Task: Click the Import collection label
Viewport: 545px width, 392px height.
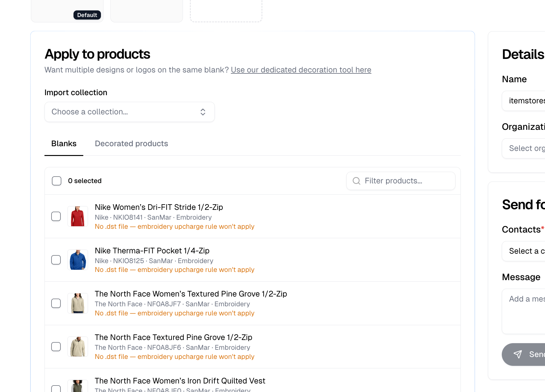Action: [x=76, y=93]
